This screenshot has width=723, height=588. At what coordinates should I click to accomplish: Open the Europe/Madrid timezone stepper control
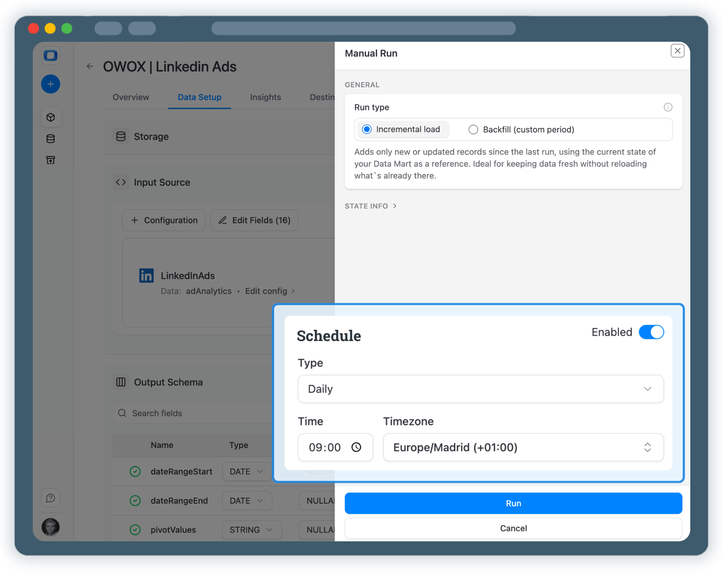(x=648, y=447)
